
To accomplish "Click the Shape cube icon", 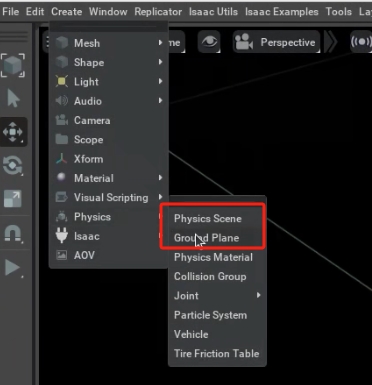I will coord(62,62).
